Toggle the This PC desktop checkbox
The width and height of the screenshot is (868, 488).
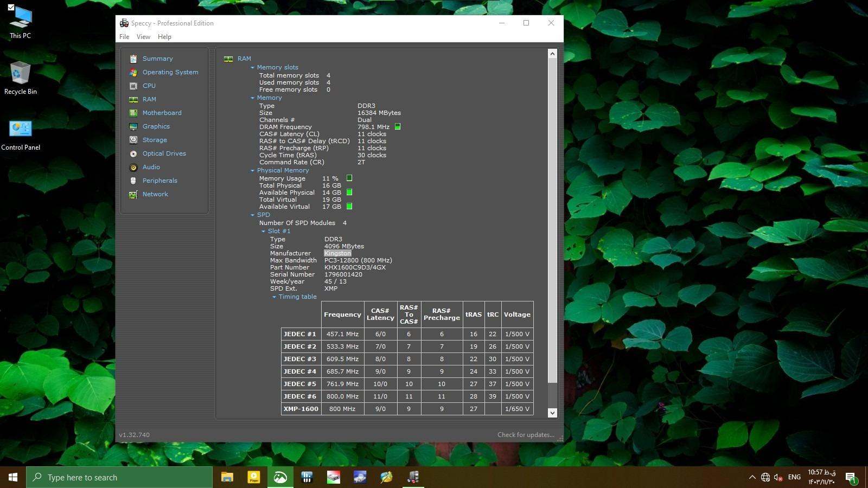[11, 8]
